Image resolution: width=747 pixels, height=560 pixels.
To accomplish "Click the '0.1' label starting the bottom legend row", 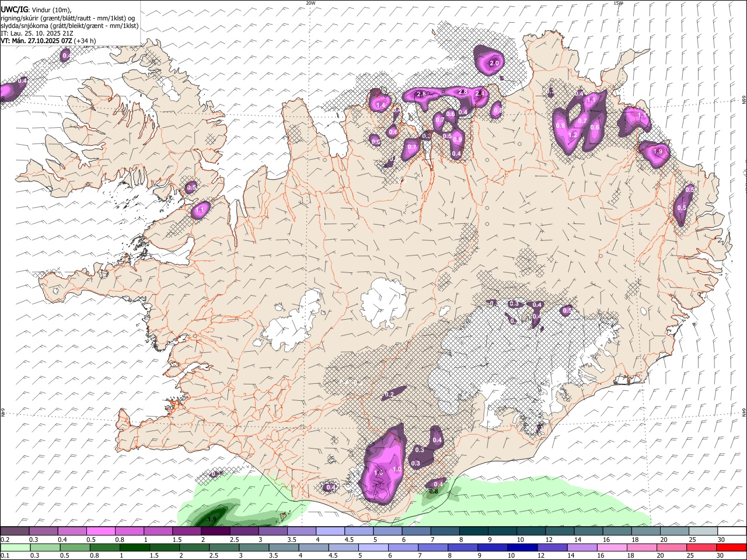I will coord(5,555).
